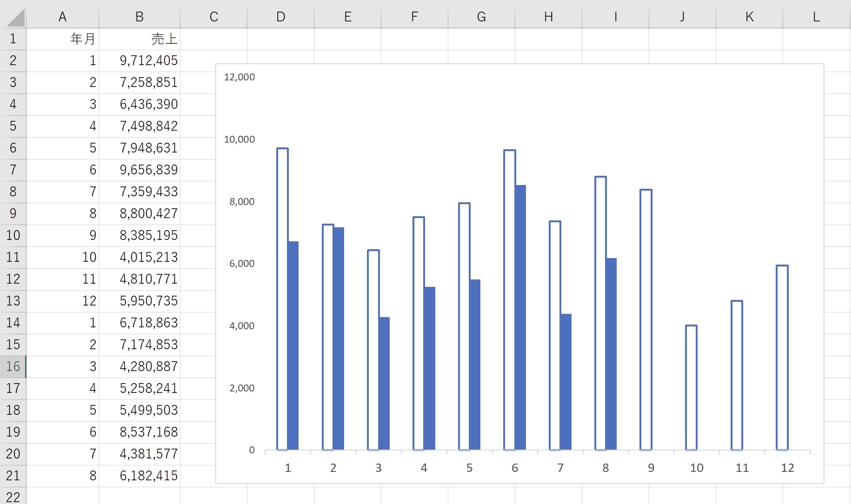
Task: Click the 6,000 vertical axis label
Action: pos(242,264)
